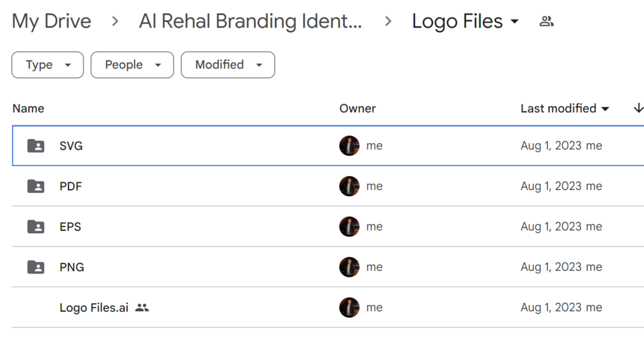The height and width of the screenshot is (337, 644).
Task: Open the EPS shared folder icon
Action: coord(36,226)
